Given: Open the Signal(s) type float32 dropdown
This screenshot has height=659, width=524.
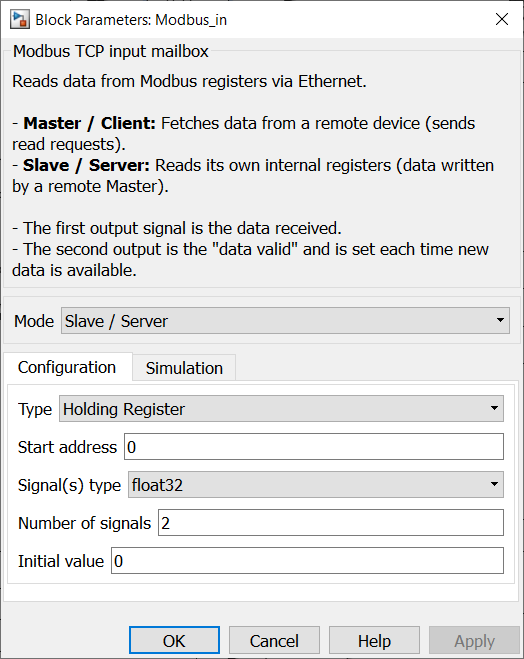Looking at the screenshot, I should (316, 485).
